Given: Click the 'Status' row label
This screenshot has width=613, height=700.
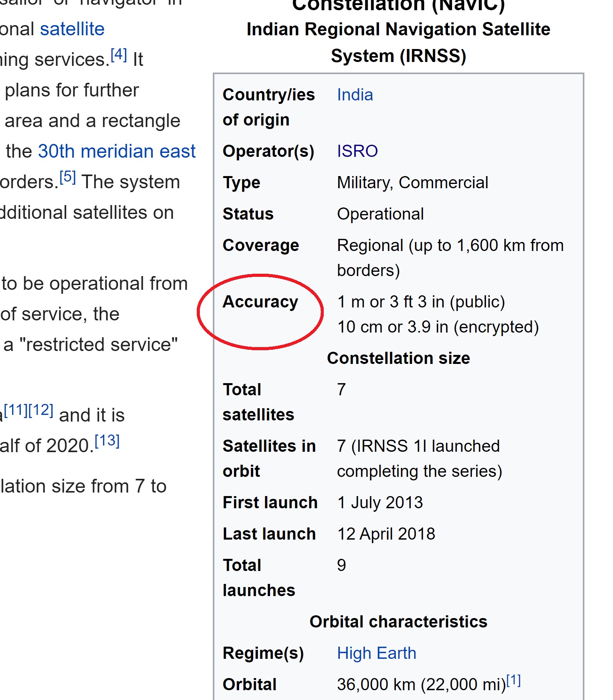Looking at the screenshot, I should click(x=248, y=214).
